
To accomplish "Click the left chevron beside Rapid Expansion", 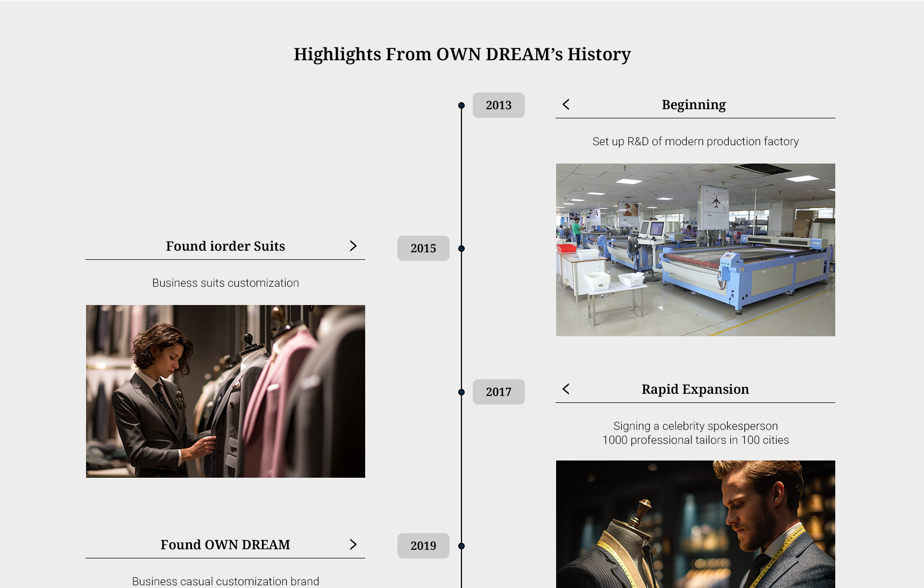I will [566, 389].
